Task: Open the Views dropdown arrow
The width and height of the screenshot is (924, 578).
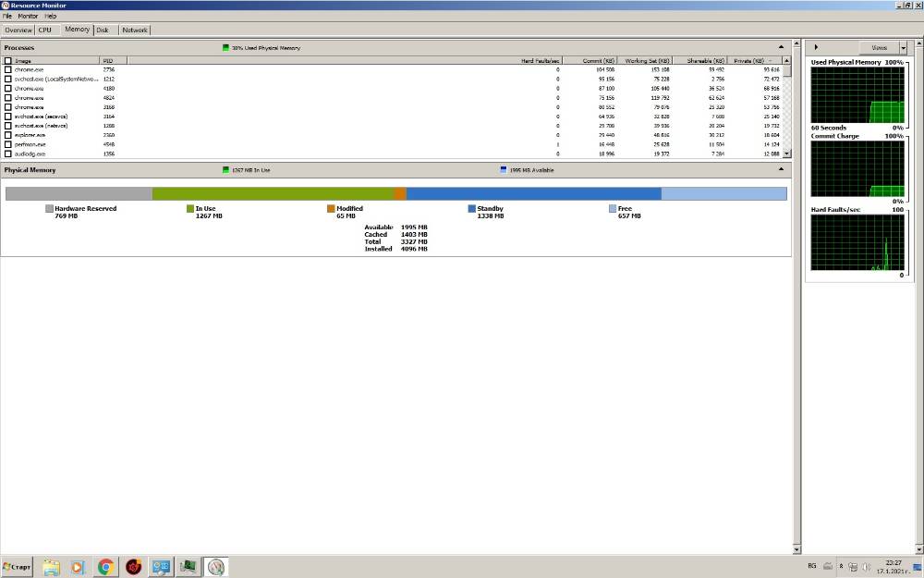Action: coord(903,48)
